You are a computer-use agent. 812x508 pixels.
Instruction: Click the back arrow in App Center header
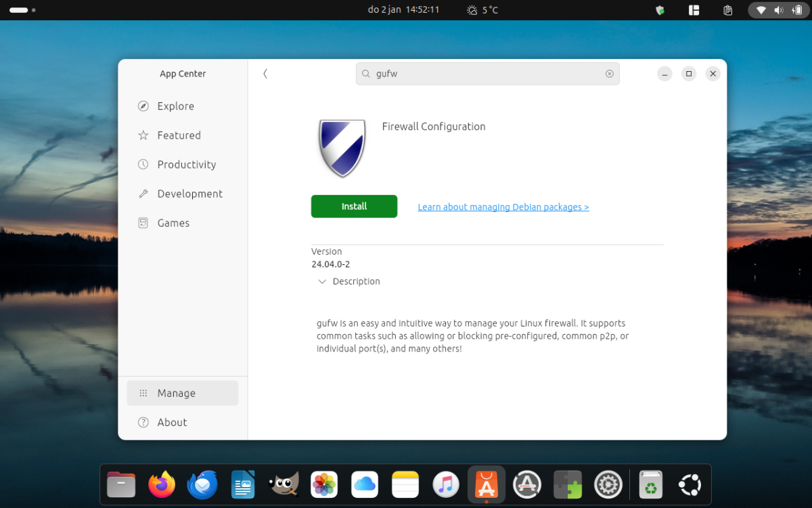pyautogui.click(x=265, y=74)
